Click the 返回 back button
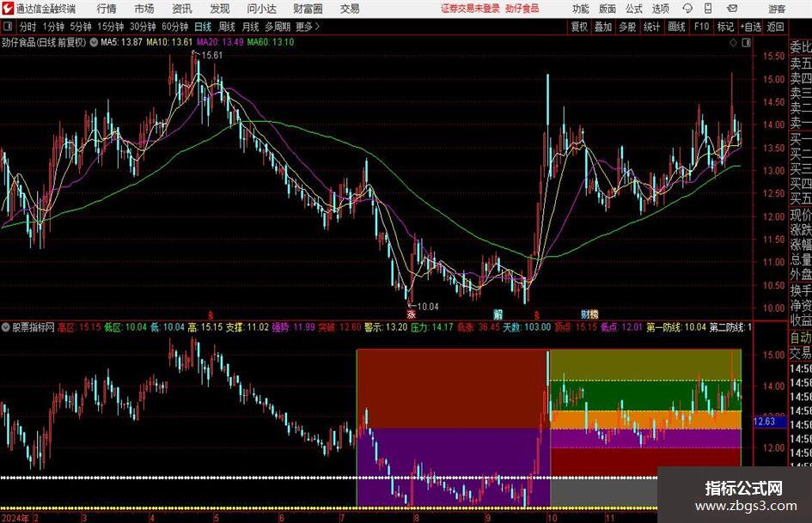 (x=775, y=27)
